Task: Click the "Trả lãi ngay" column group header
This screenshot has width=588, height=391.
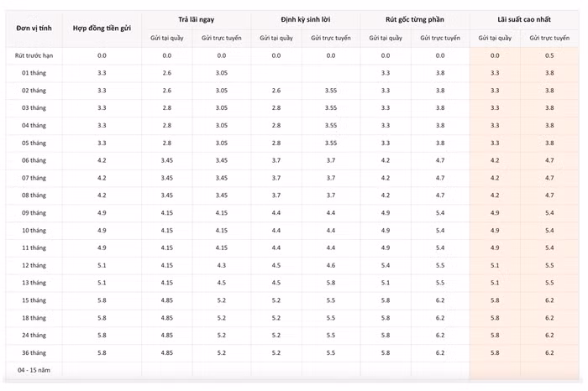Action: [194, 18]
